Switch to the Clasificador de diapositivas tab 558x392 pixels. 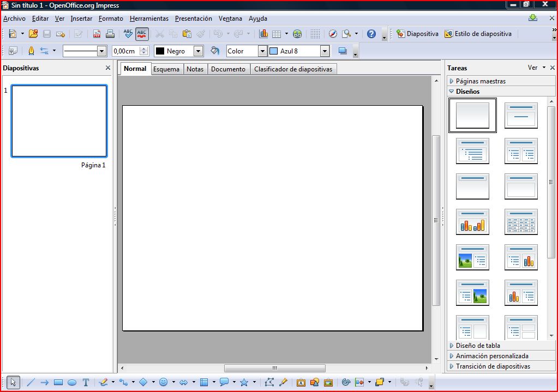293,69
